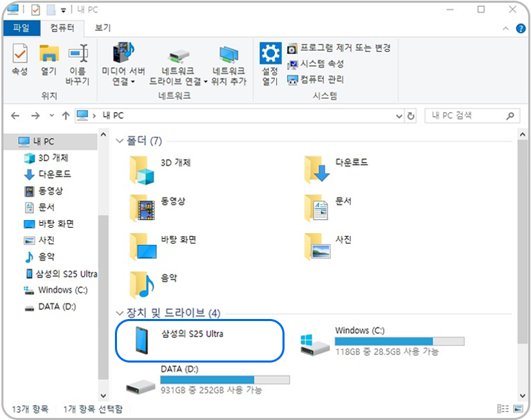Collapse the 폴더 (7) group

119,140
